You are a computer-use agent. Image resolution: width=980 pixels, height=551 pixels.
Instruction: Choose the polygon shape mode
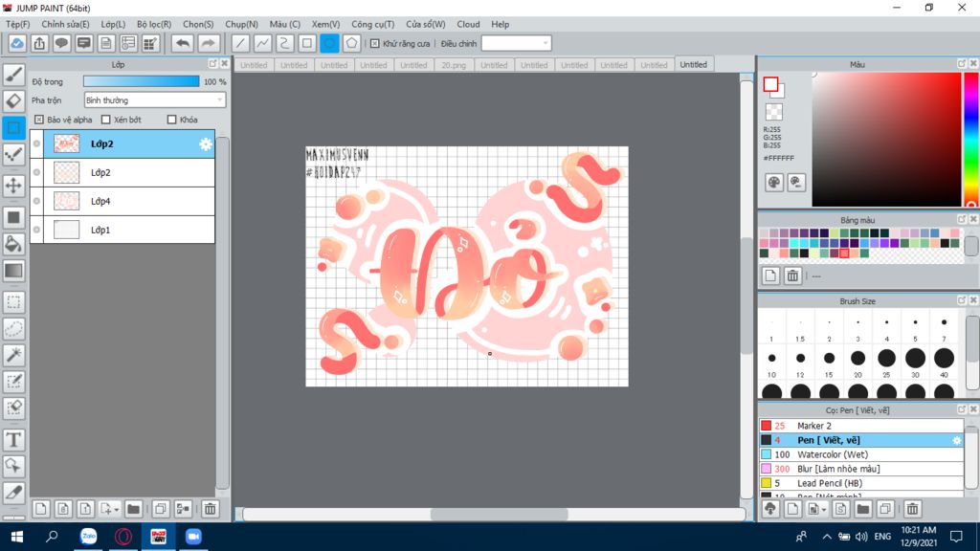351,43
